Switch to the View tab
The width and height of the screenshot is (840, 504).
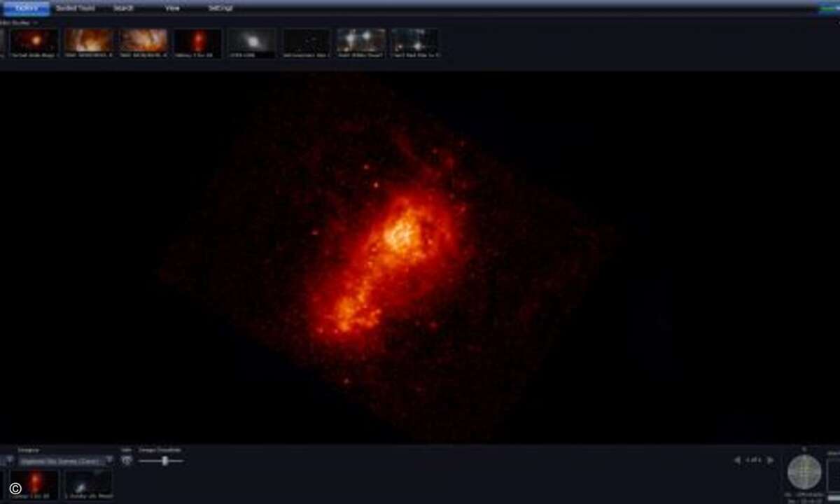pos(172,8)
